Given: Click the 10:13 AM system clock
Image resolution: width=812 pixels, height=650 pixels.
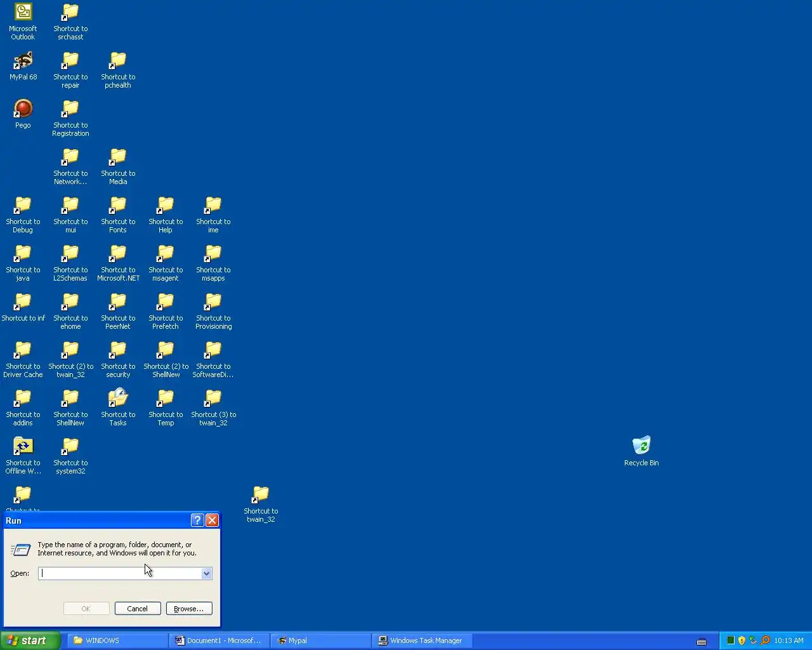Looking at the screenshot, I should coord(789,640).
